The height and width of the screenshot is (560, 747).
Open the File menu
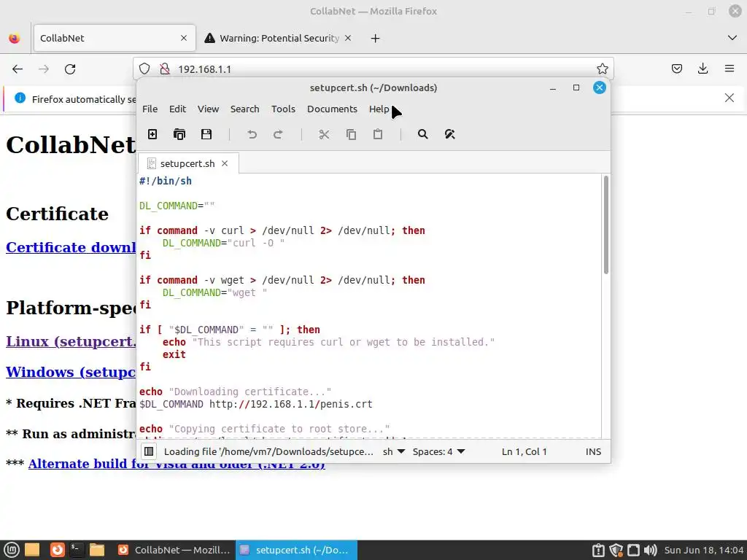click(150, 109)
